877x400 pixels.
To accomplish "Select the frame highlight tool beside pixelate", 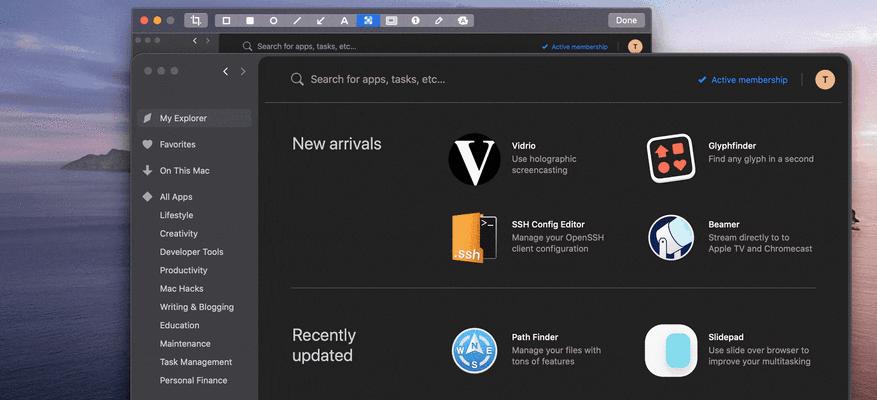I will click(x=392, y=21).
